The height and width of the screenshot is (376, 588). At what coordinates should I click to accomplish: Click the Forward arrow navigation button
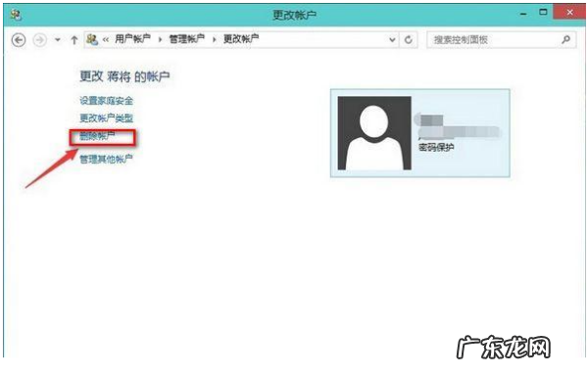click(40, 40)
